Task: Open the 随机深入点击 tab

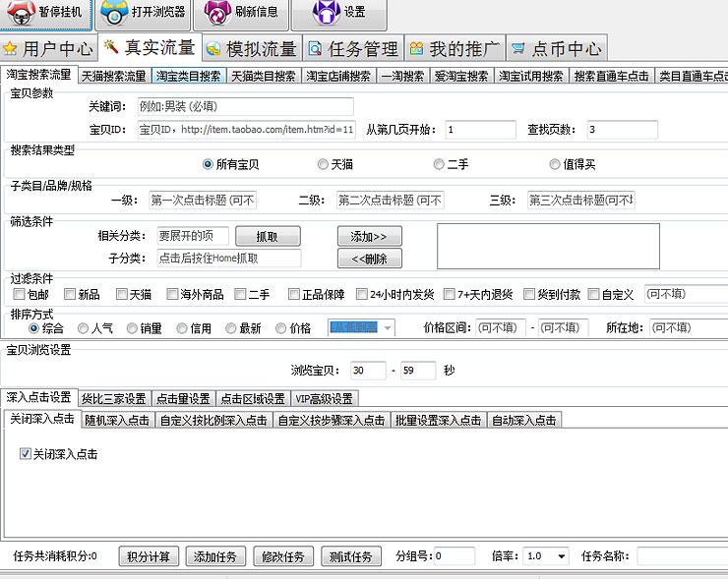Action: click(117, 421)
